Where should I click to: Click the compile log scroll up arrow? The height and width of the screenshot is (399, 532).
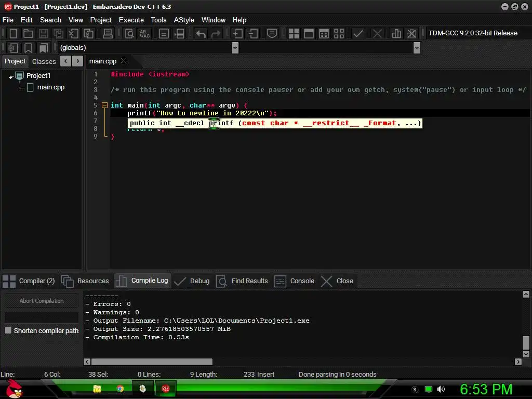click(x=526, y=294)
